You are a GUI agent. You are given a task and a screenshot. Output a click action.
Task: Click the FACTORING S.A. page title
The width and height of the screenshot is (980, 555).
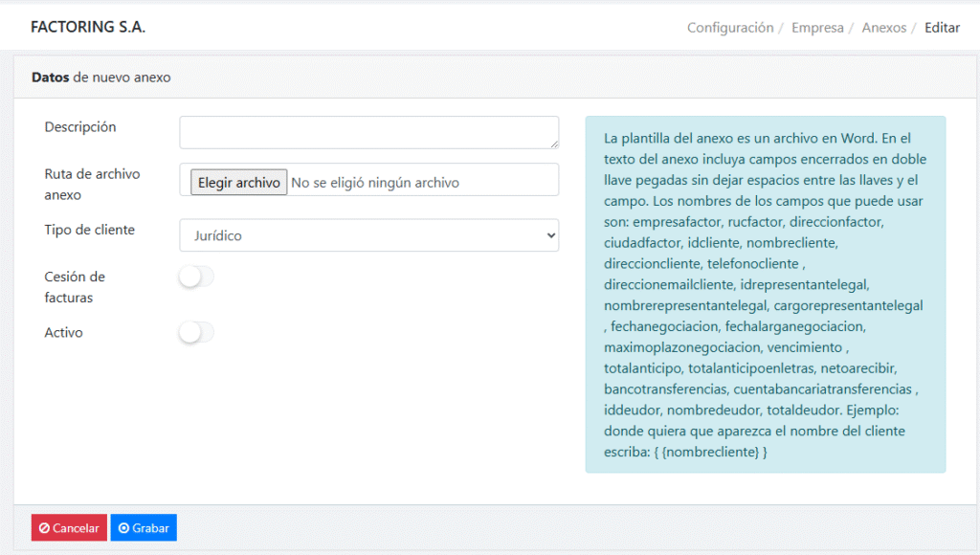pos(88,28)
